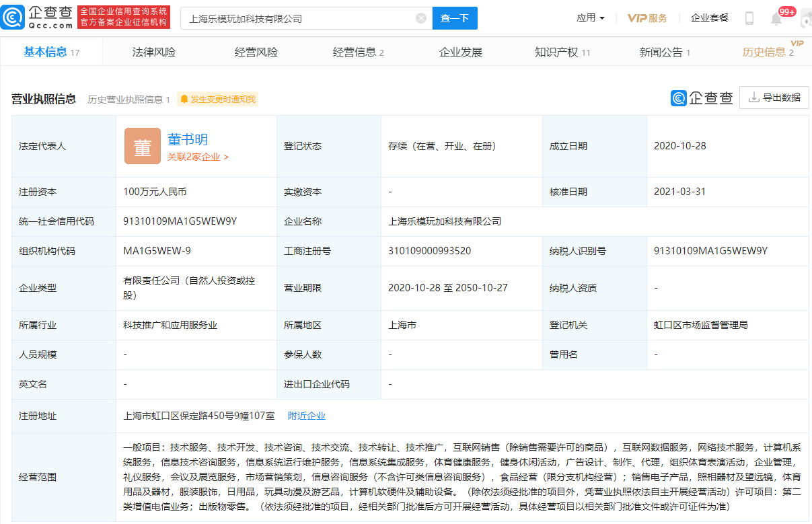Open the 企业套餐 link
This screenshot has width=812, height=524.
point(710,18)
